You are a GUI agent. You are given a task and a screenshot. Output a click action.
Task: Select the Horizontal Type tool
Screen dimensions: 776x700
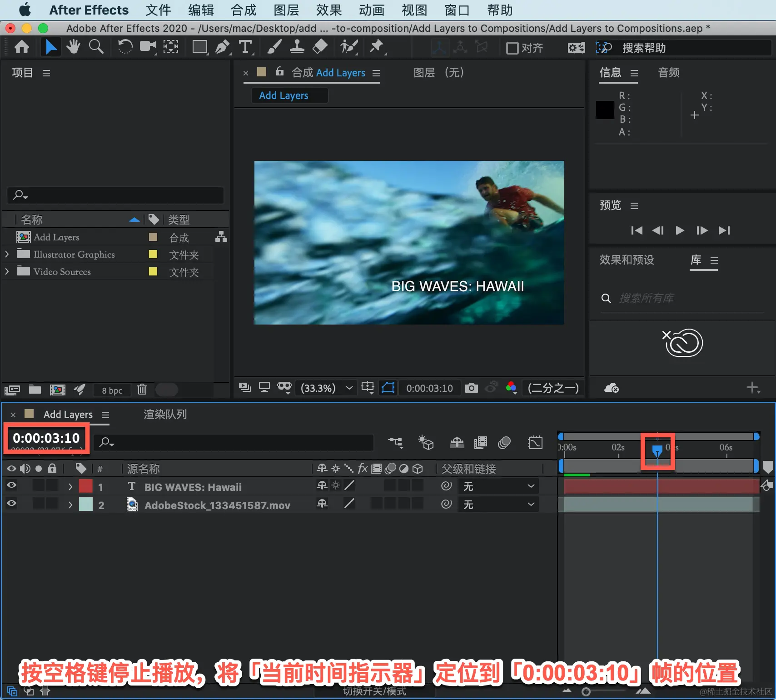pyautogui.click(x=245, y=47)
